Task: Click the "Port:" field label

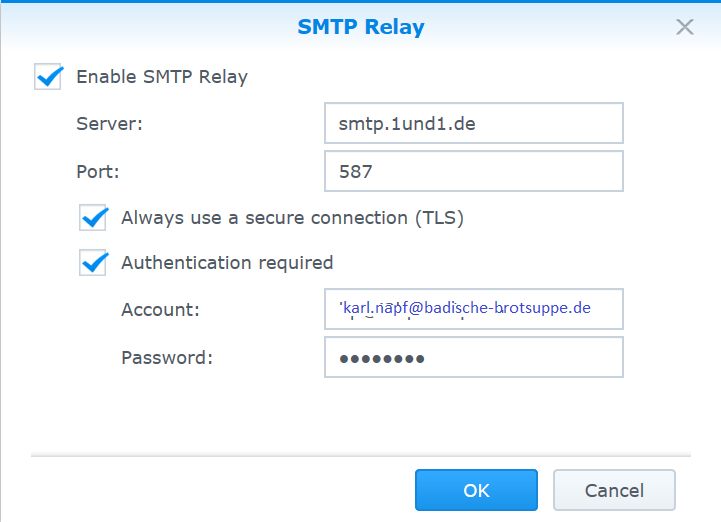Action: pos(98,171)
